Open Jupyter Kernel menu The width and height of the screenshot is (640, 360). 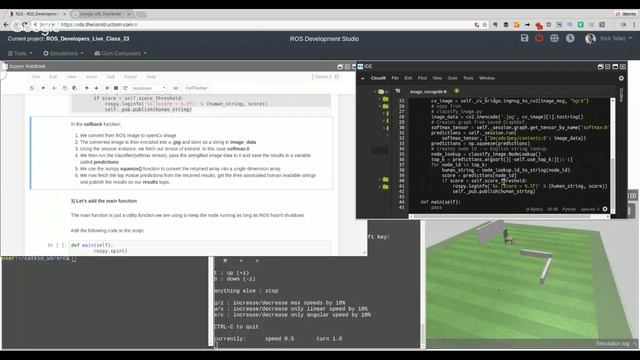click(x=131, y=77)
